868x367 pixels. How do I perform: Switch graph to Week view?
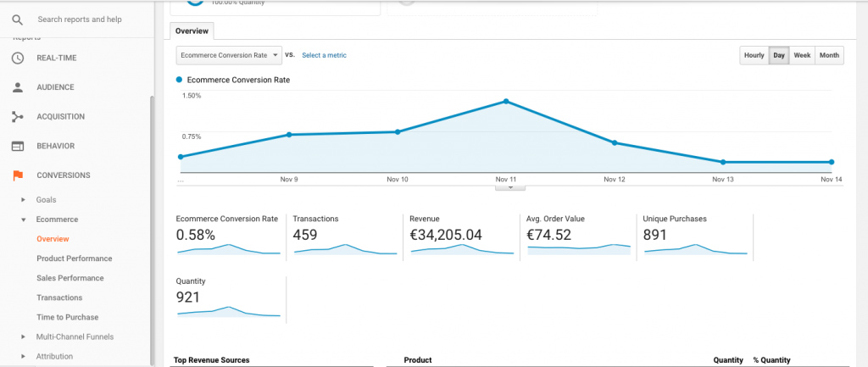pyautogui.click(x=802, y=55)
